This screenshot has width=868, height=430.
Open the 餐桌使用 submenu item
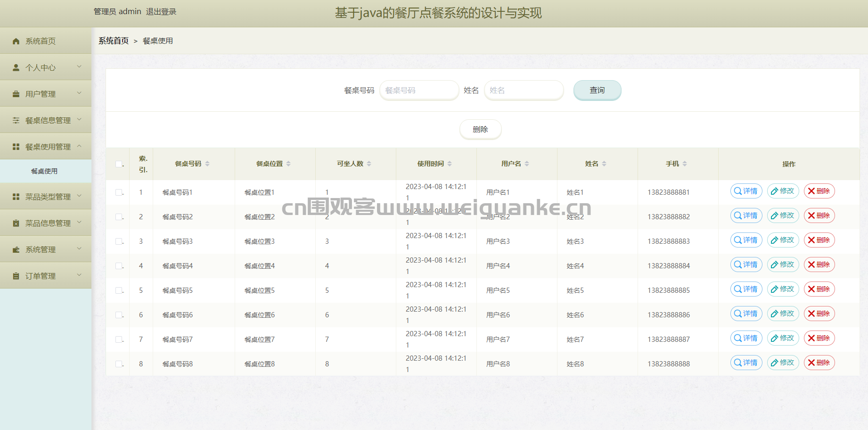[x=44, y=171]
